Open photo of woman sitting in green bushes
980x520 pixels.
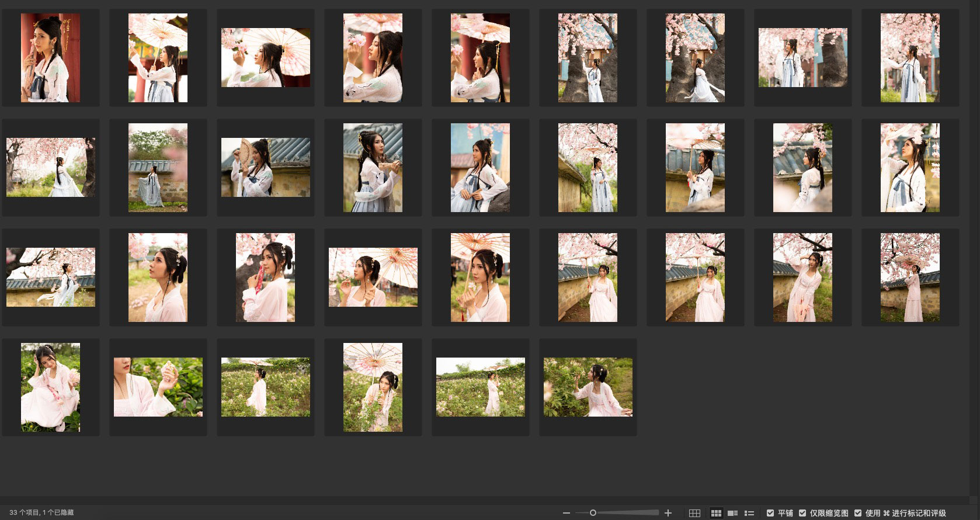tap(51, 387)
